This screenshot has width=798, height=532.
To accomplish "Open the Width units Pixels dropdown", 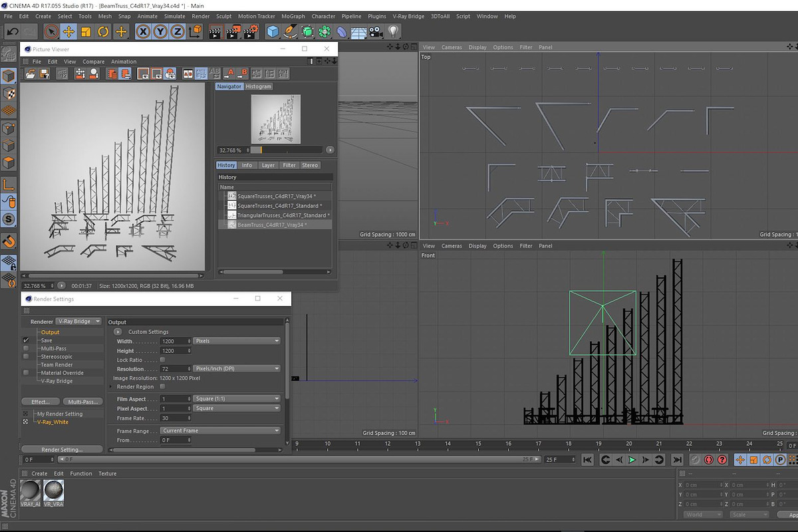I will (x=237, y=340).
